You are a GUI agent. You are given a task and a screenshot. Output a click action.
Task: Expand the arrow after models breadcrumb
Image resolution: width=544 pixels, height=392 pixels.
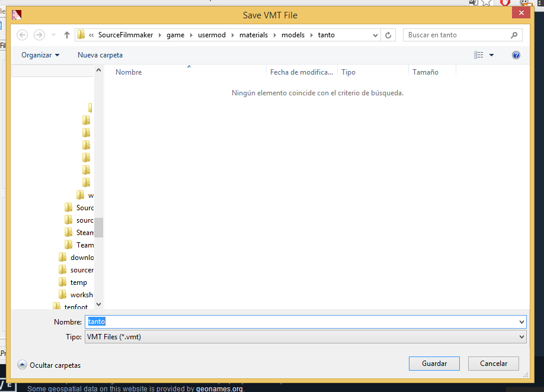tap(312, 35)
